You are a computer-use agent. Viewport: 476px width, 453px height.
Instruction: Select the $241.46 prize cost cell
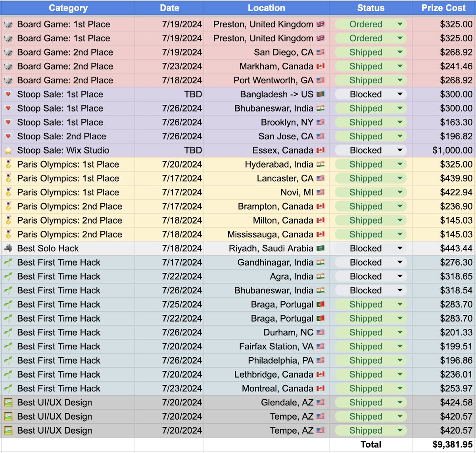(x=443, y=66)
